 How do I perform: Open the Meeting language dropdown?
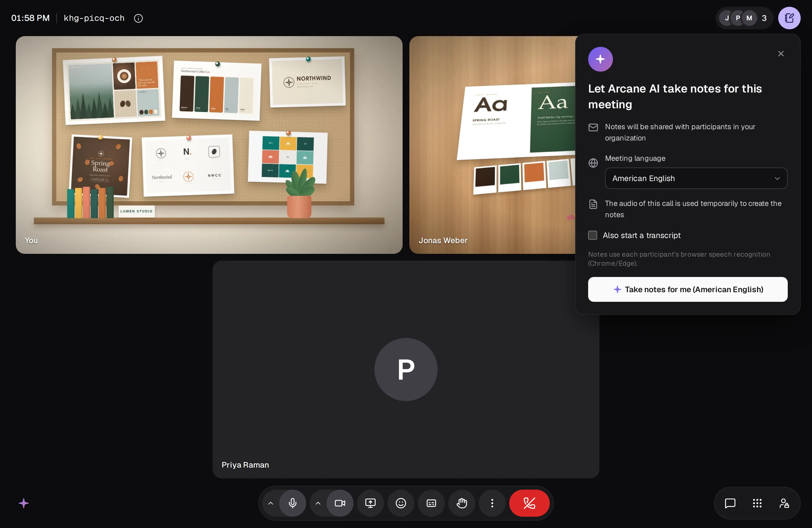pyautogui.click(x=696, y=178)
